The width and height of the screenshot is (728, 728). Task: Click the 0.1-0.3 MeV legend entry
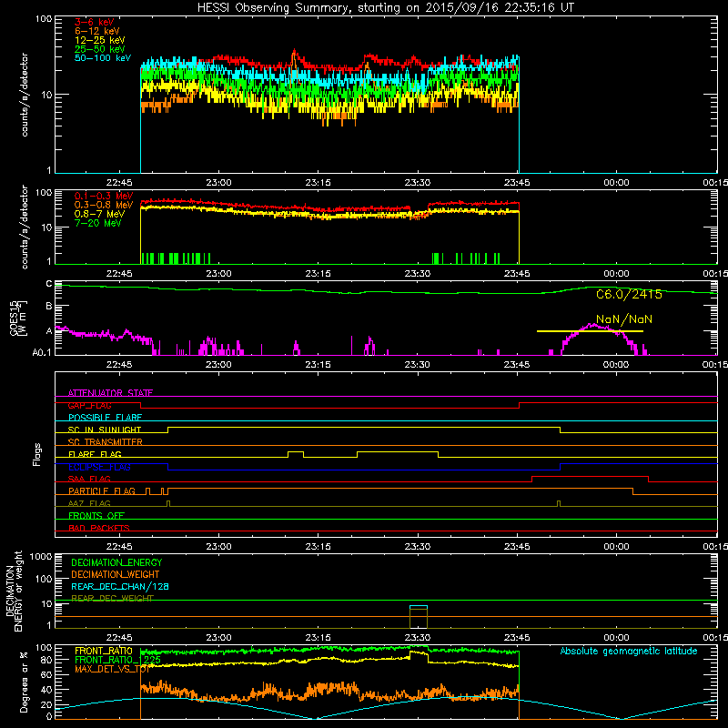pos(104,196)
